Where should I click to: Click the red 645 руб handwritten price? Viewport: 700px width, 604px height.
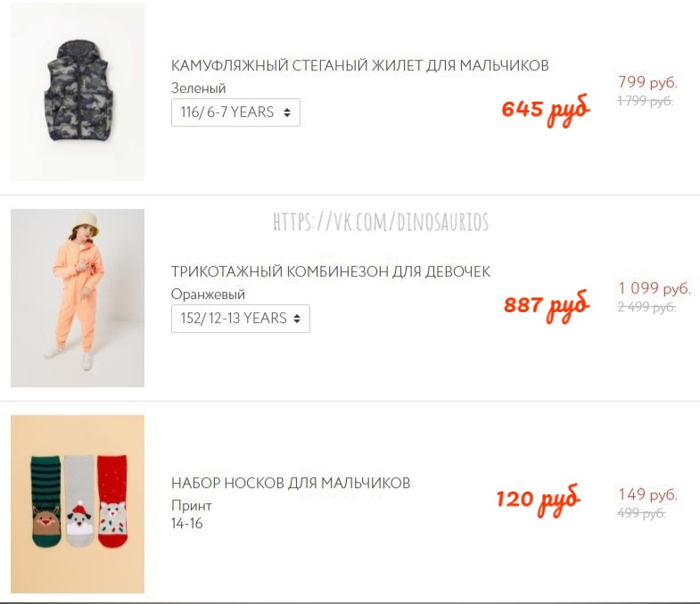[546, 110]
